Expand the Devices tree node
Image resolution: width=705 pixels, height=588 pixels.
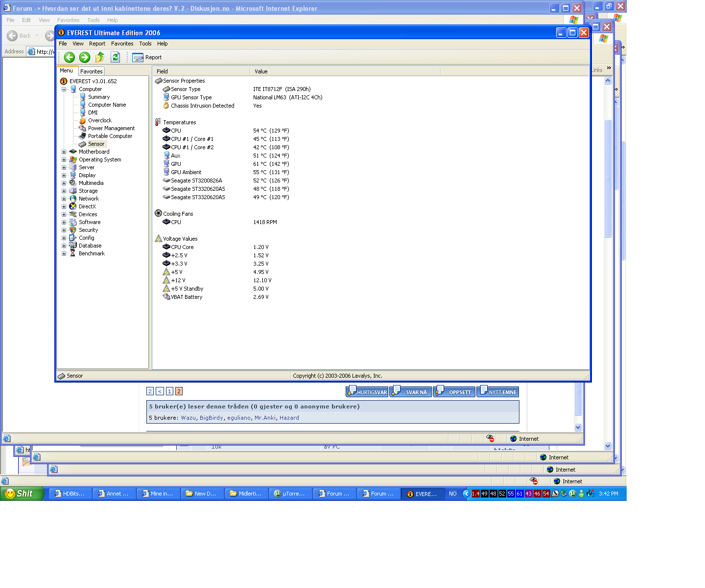64,214
